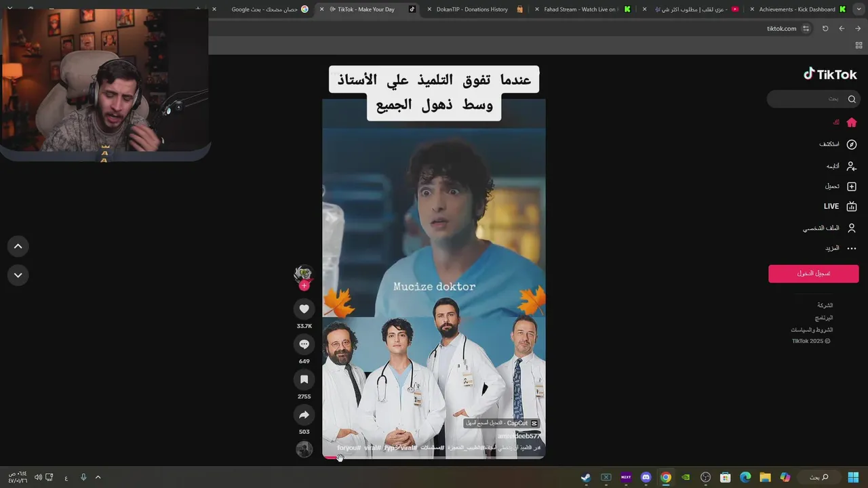Open NVIDIA app from taskbar
The width and height of the screenshot is (868, 488).
coord(686,477)
